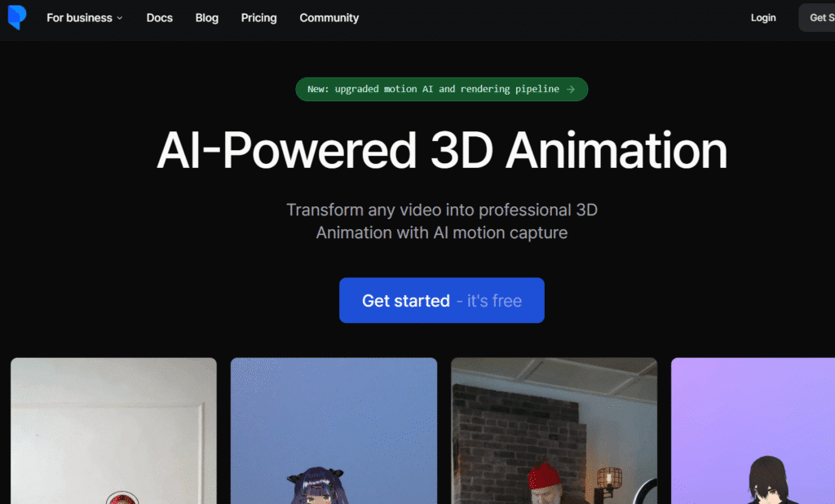This screenshot has height=504, width=835.
Task: Click the chevron next to For business
Action: [120, 18]
